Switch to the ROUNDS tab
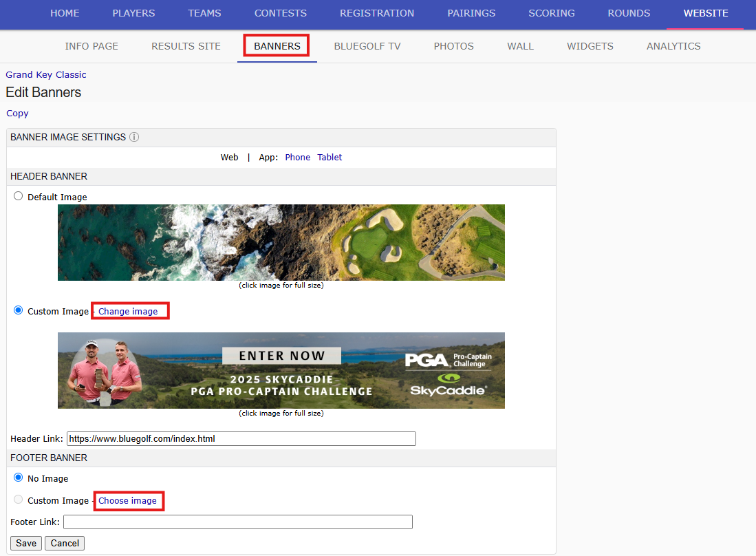 pyautogui.click(x=629, y=14)
